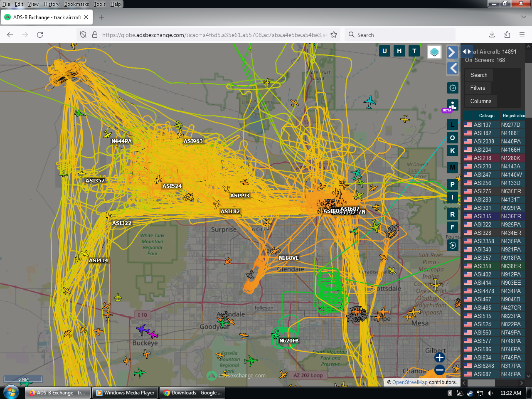Open the map layers selector icon

tap(434, 52)
